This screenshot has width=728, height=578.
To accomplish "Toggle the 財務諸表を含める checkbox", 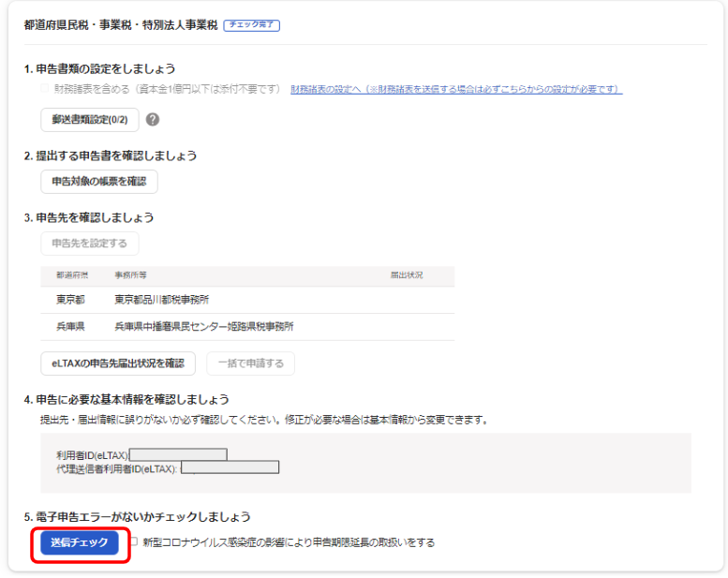I will [x=45, y=88].
